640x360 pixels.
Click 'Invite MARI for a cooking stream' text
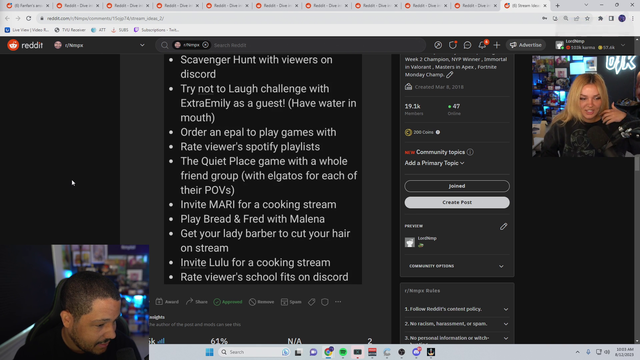pyautogui.click(x=258, y=204)
